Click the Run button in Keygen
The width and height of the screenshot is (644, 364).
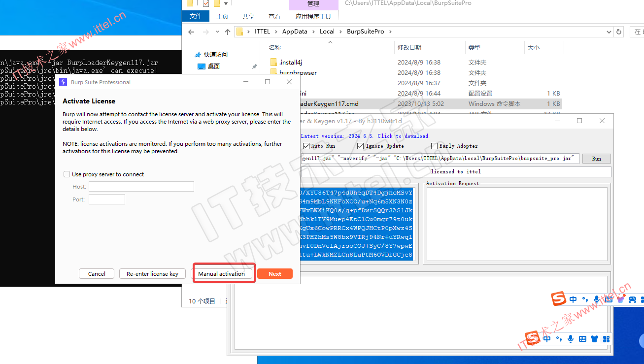597,159
